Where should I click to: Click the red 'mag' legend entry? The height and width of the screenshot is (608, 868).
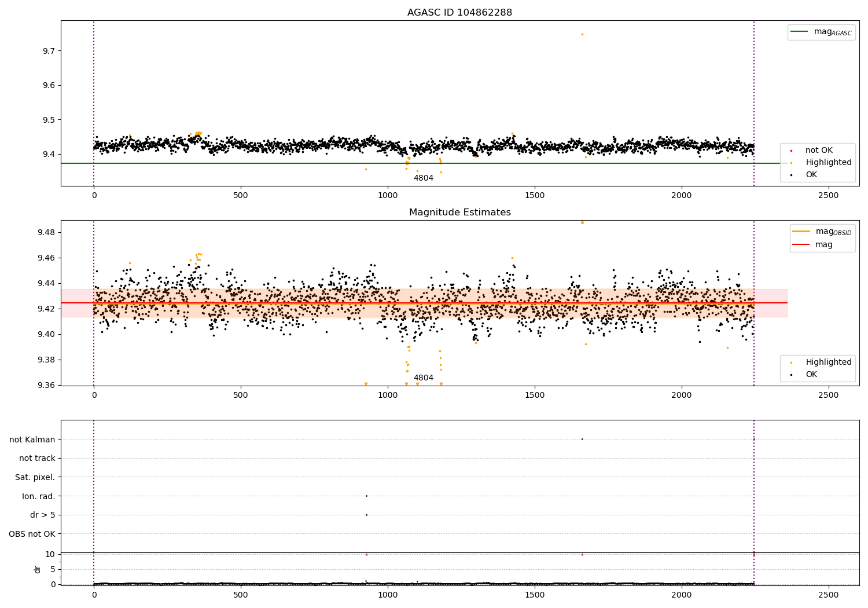click(x=812, y=245)
